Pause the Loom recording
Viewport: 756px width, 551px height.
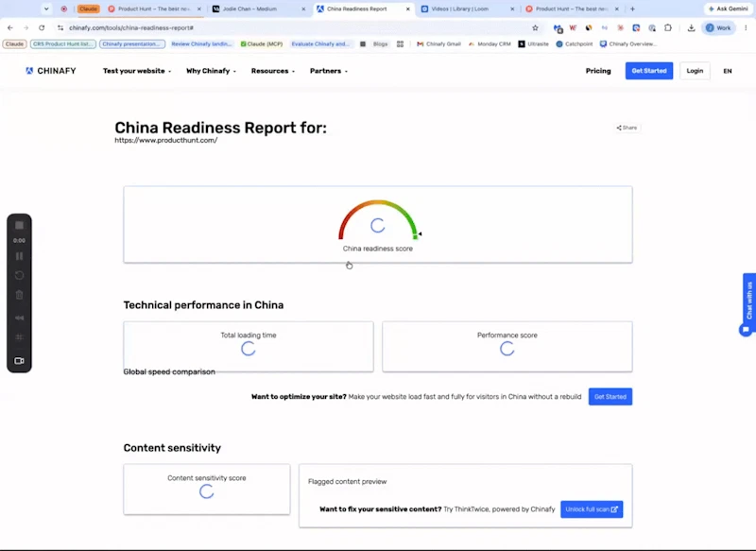pos(19,256)
